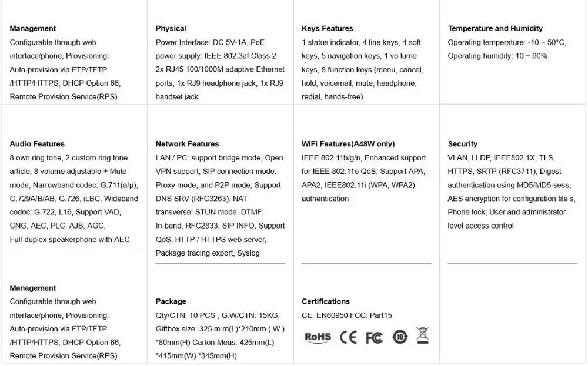Click the FCC logo icon
The height and width of the screenshot is (366, 588).
(374, 338)
